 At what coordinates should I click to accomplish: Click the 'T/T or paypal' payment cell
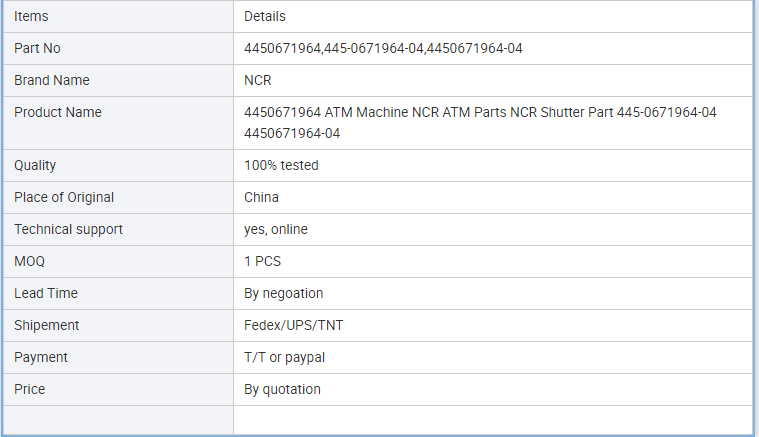coord(493,357)
